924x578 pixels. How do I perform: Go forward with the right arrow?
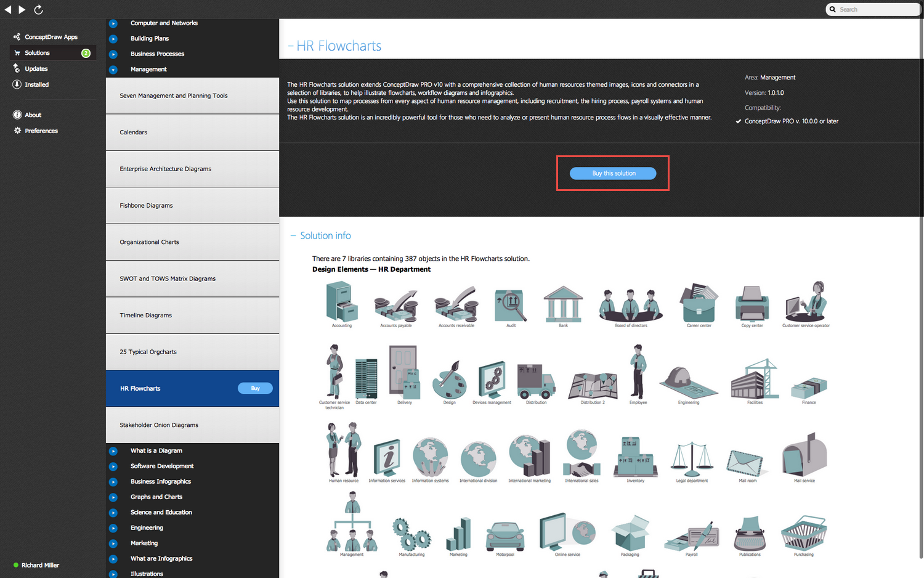click(x=22, y=9)
